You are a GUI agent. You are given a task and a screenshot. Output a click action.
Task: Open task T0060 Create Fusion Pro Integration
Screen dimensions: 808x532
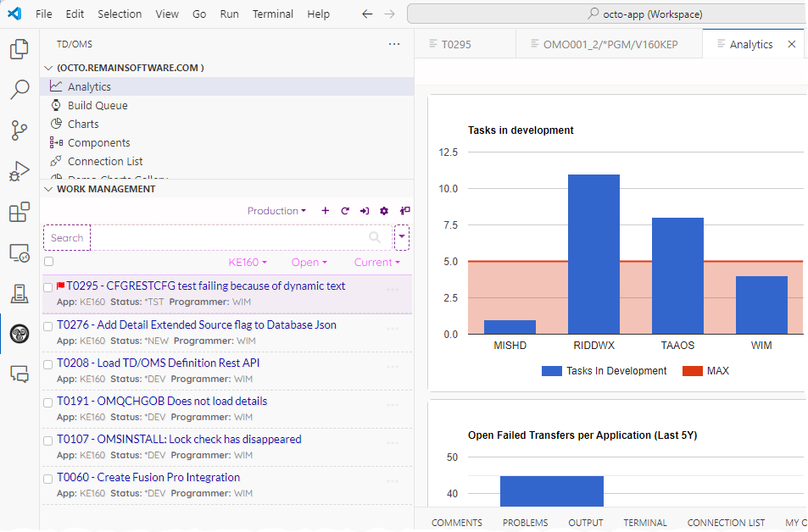[148, 477]
